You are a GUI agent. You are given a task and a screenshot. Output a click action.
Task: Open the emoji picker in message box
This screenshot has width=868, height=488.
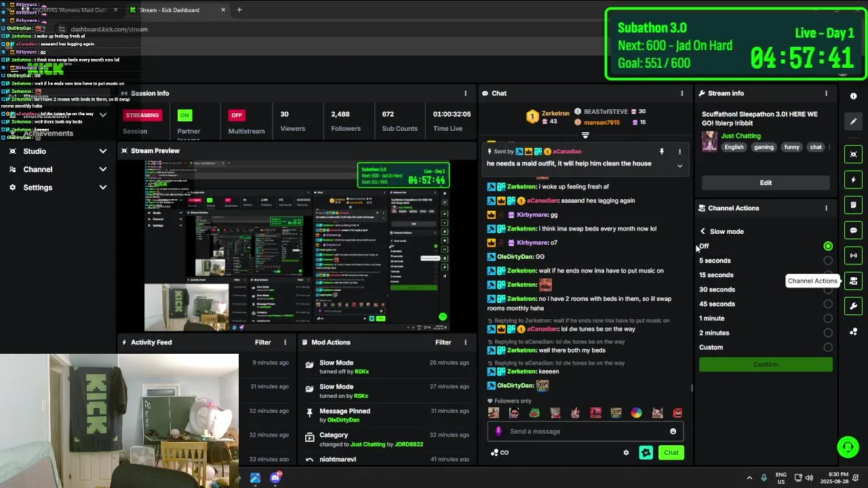pyautogui.click(x=673, y=431)
